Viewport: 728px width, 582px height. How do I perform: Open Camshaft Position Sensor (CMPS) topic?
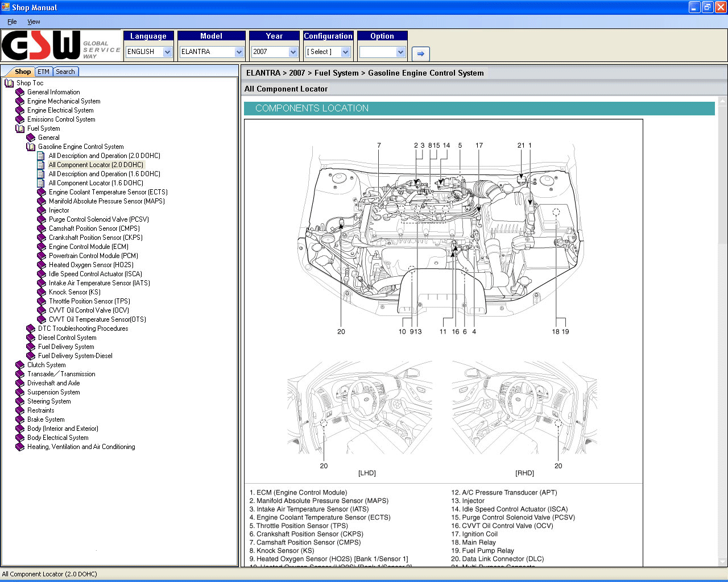[x=94, y=228]
